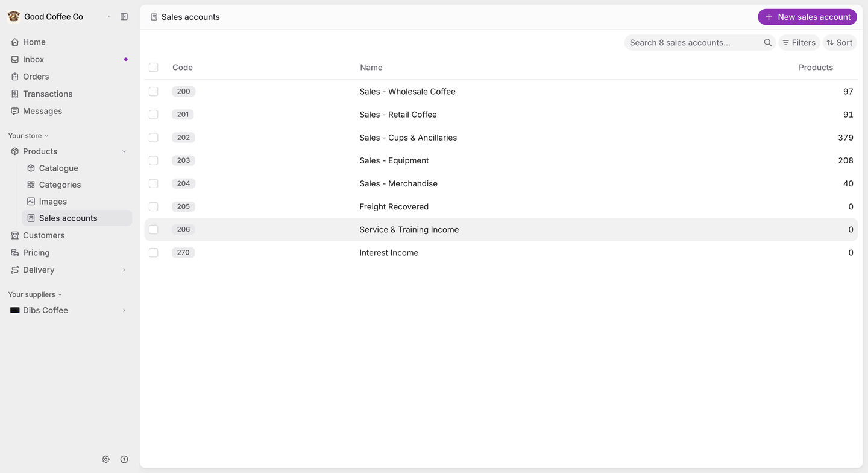The image size is (868, 473).
Task: Tick the checkbox for Interest Income
Action: click(x=154, y=252)
